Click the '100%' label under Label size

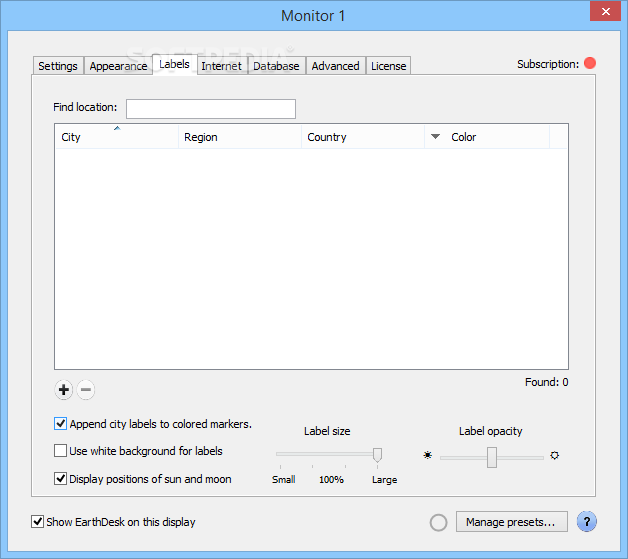[331, 479]
